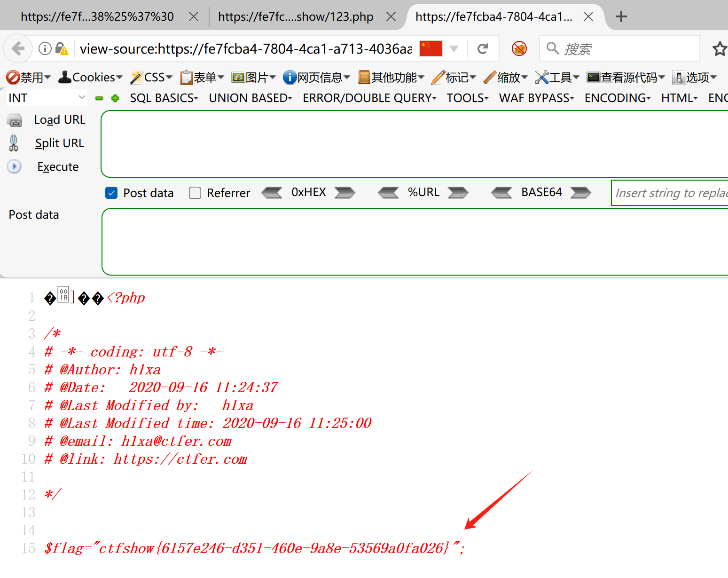Click the right arrow beside 0xHEX to encode
Screen dimensions: 728x578
[x=344, y=193]
